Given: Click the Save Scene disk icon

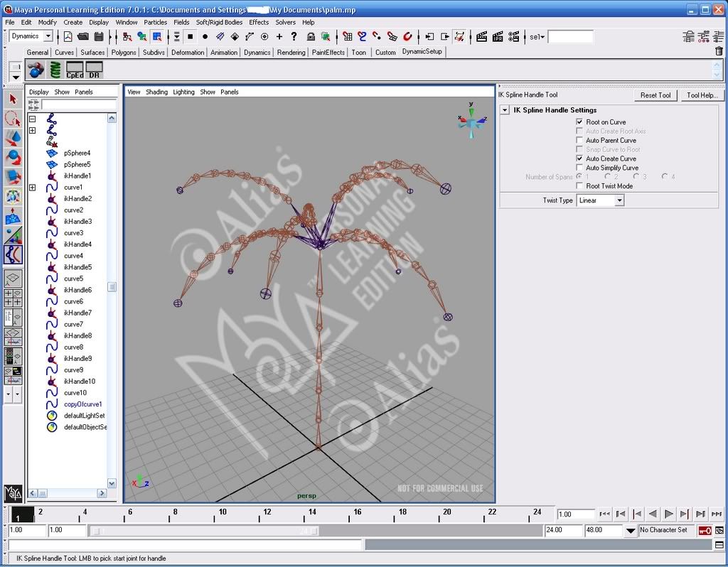Looking at the screenshot, I should [99, 37].
